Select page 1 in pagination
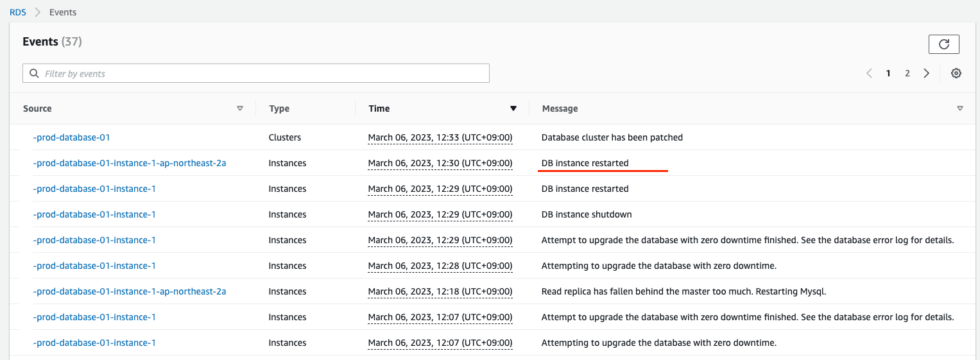This screenshot has width=980, height=360. tap(888, 73)
